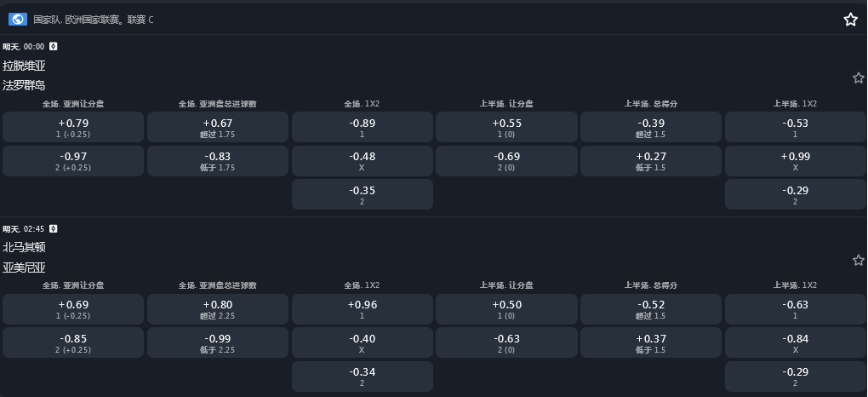The width and height of the screenshot is (868, 397).
Task: Select the +0.96 full-time home win odds
Action: point(362,308)
